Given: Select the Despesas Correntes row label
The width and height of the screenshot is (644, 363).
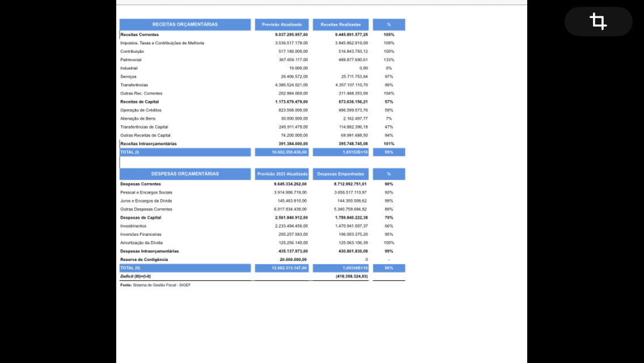Looking at the screenshot, I should tap(141, 184).
